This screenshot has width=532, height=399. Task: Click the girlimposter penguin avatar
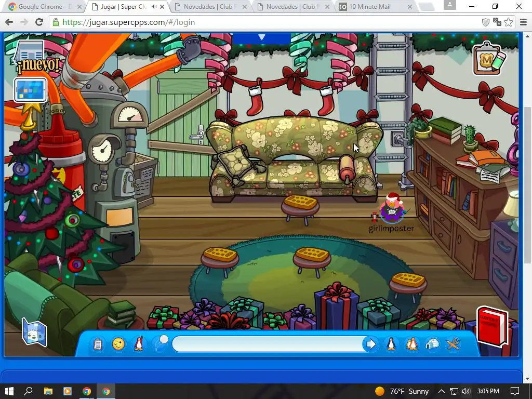[x=392, y=208]
